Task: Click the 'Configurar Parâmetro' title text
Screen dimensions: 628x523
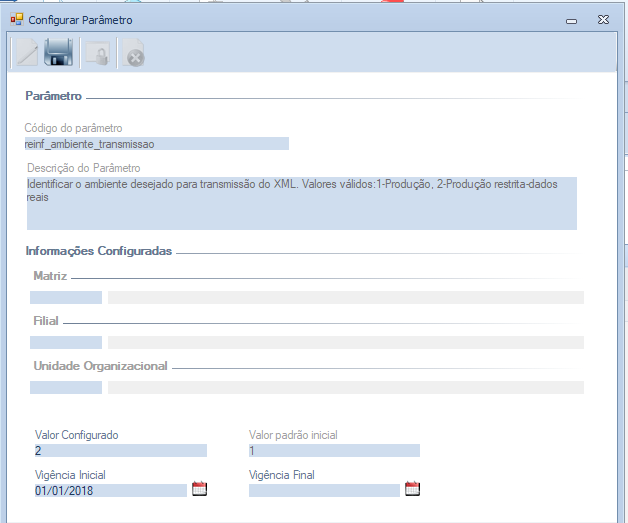Action: click(x=80, y=20)
